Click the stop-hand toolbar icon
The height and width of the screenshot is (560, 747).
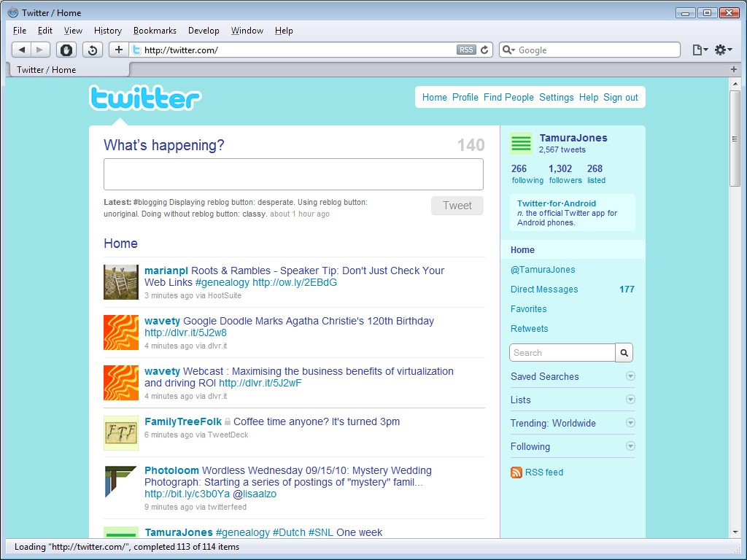66,50
